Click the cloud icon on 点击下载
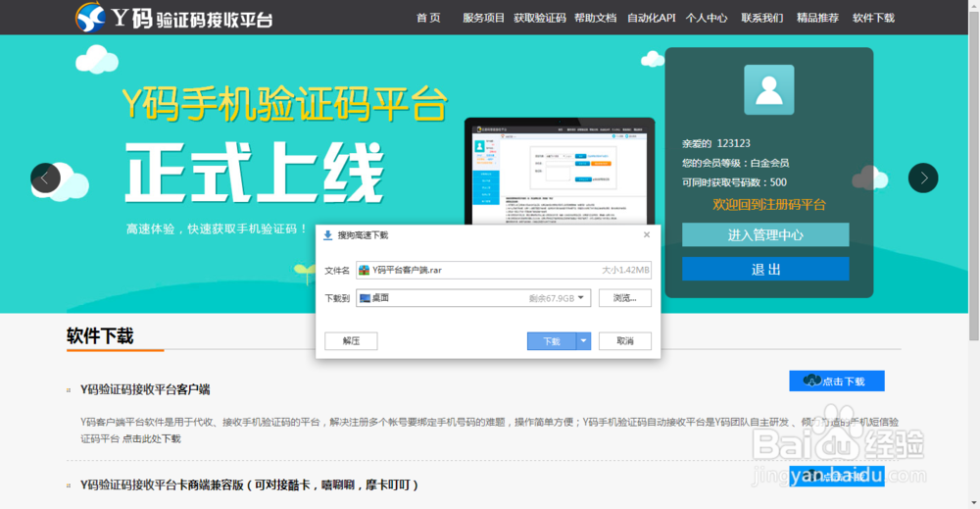980x509 pixels. (x=811, y=381)
